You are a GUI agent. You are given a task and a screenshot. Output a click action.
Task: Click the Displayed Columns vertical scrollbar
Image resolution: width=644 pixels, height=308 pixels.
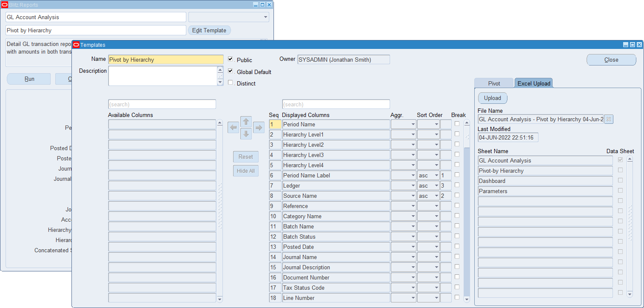467,213
